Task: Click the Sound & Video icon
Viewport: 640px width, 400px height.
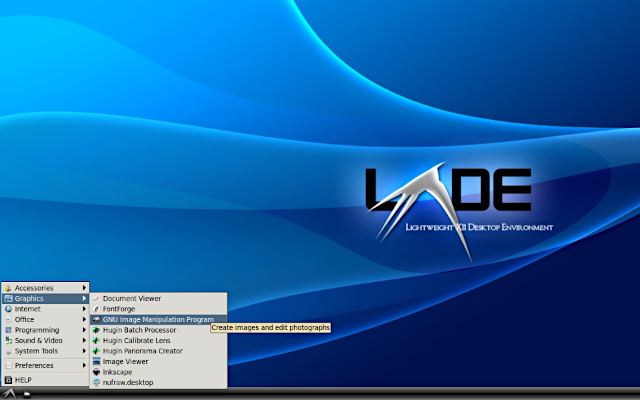Action: pyautogui.click(x=9, y=340)
